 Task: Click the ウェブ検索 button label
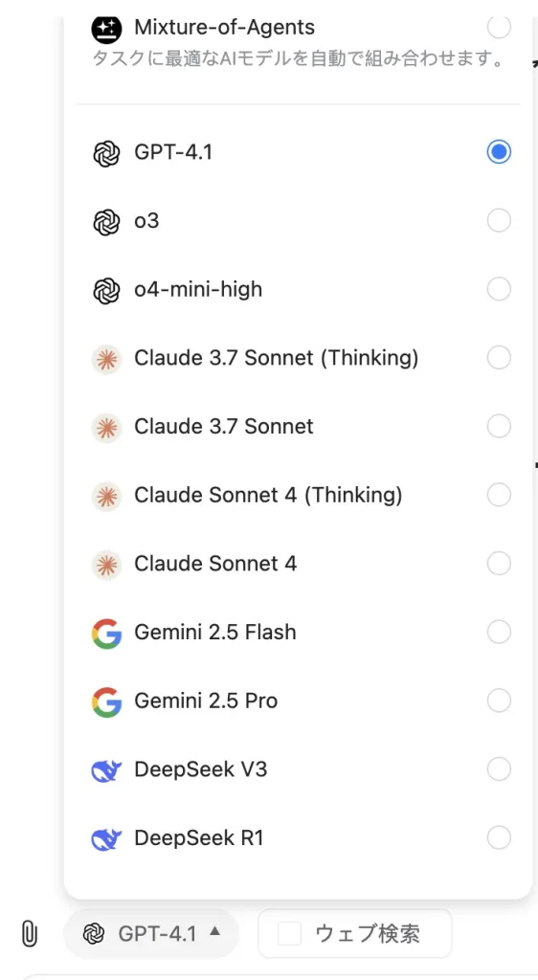tap(368, 934)
